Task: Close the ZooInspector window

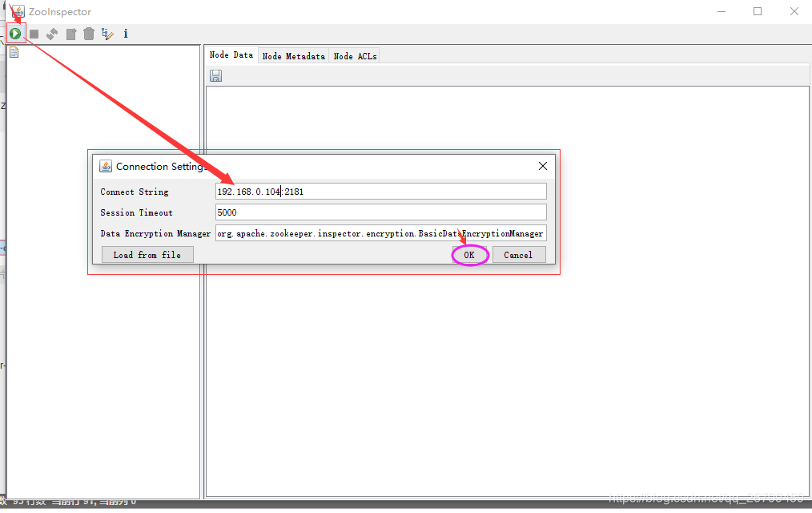Action: point(794,11)
